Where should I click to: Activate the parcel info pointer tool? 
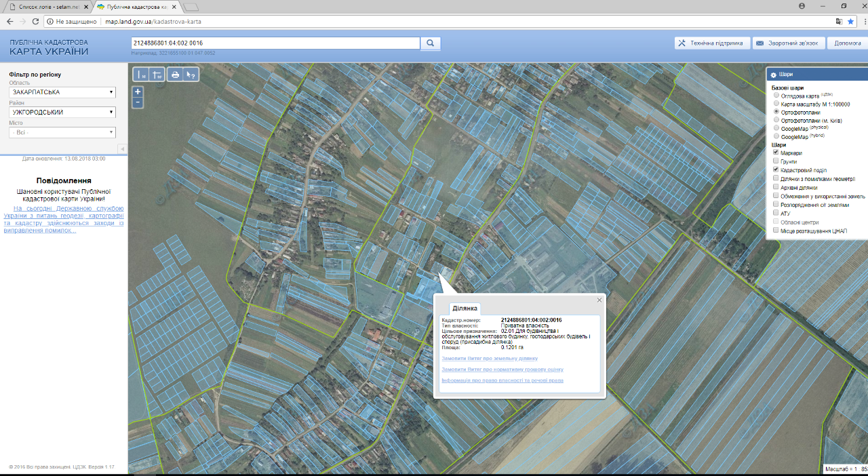click(191, 75)
